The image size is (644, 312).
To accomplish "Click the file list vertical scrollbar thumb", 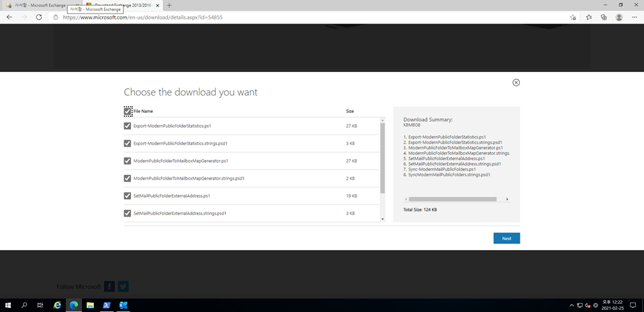I will tap(383, 158).
